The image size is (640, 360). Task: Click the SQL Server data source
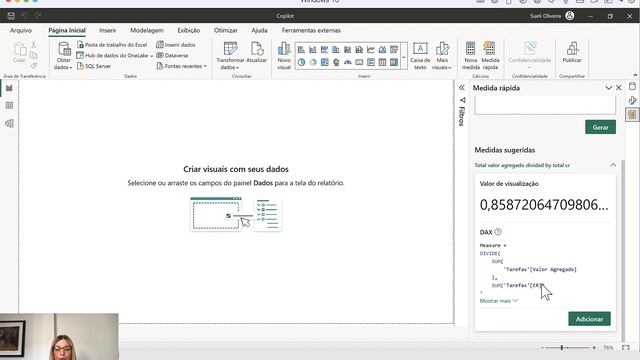tap(94, 66)
